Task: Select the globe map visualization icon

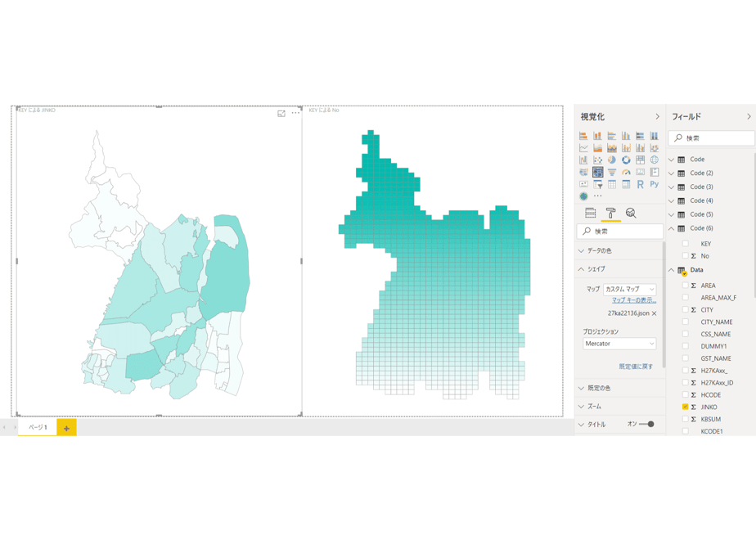Action: point(655,160)
